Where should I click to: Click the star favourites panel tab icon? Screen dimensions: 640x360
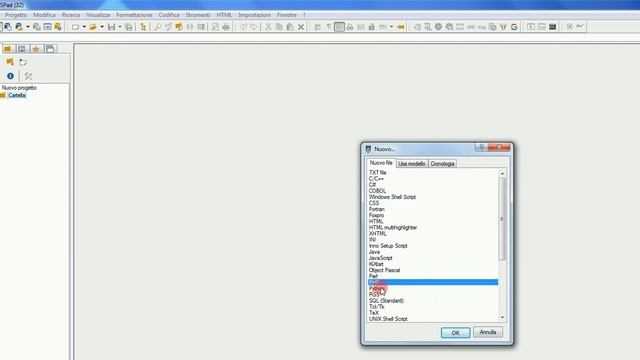click(x=36, y=49)
